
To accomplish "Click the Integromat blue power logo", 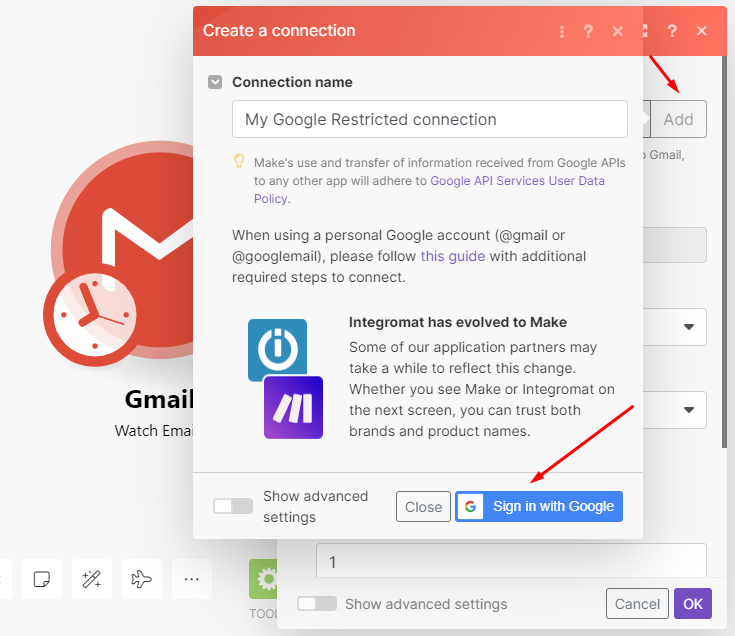I will pos(278,348).
